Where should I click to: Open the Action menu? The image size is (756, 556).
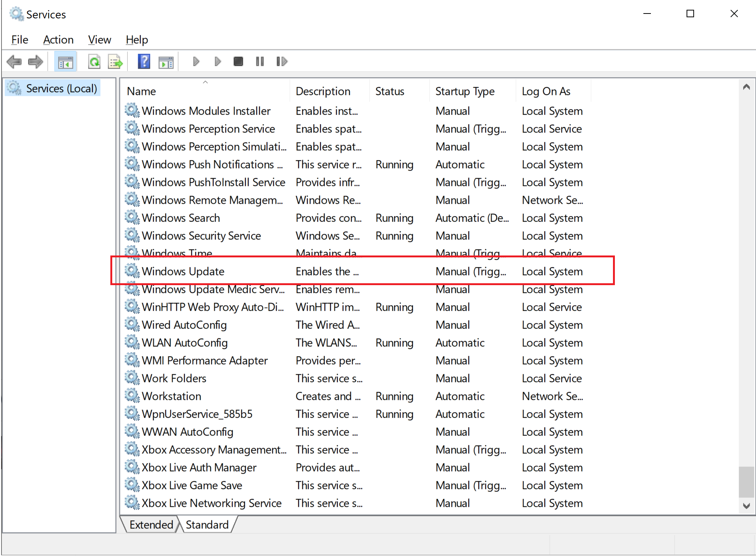pyautogui.click(x=58, y=39)
